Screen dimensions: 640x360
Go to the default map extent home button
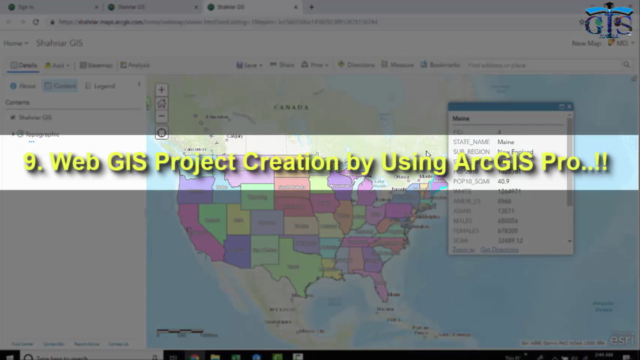coord(161,103)
